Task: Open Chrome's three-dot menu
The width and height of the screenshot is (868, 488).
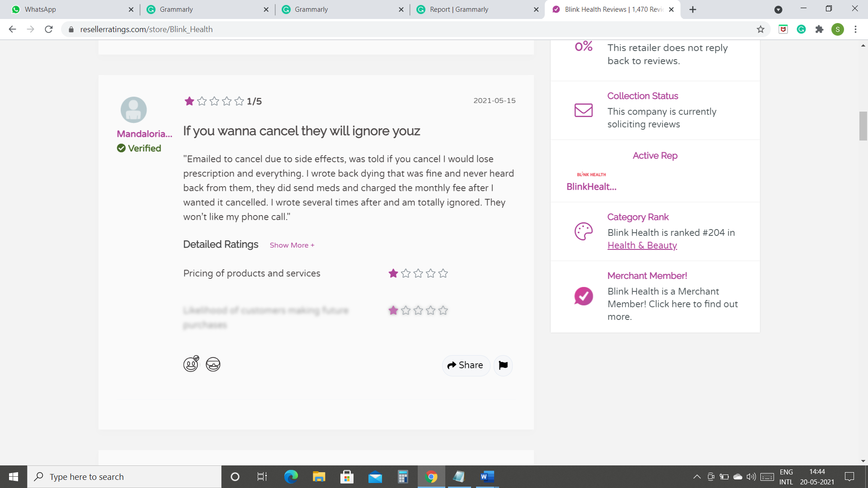Action: click(855, 29)
